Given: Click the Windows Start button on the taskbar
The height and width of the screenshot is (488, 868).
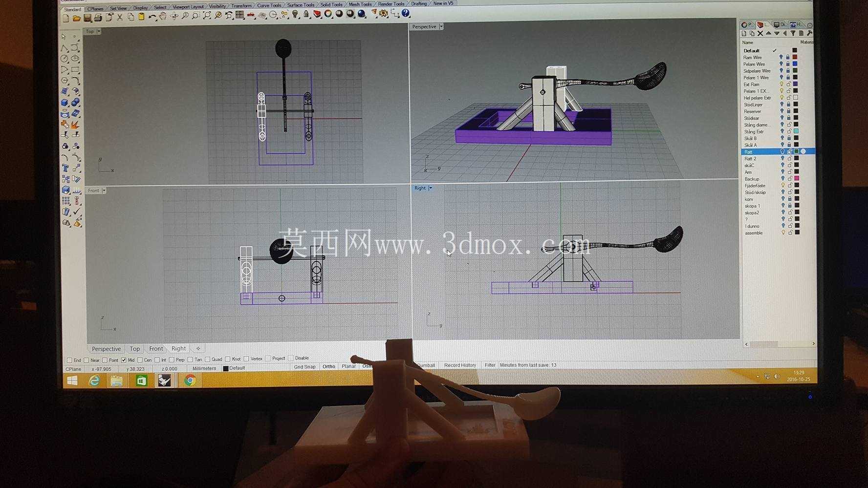Looking at the screenshot, I should (x=72, y=381).
